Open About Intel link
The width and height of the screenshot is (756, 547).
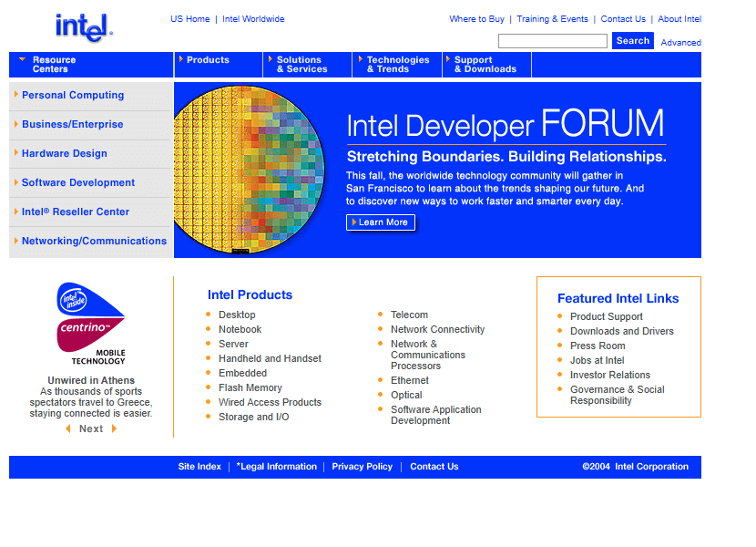679,19
